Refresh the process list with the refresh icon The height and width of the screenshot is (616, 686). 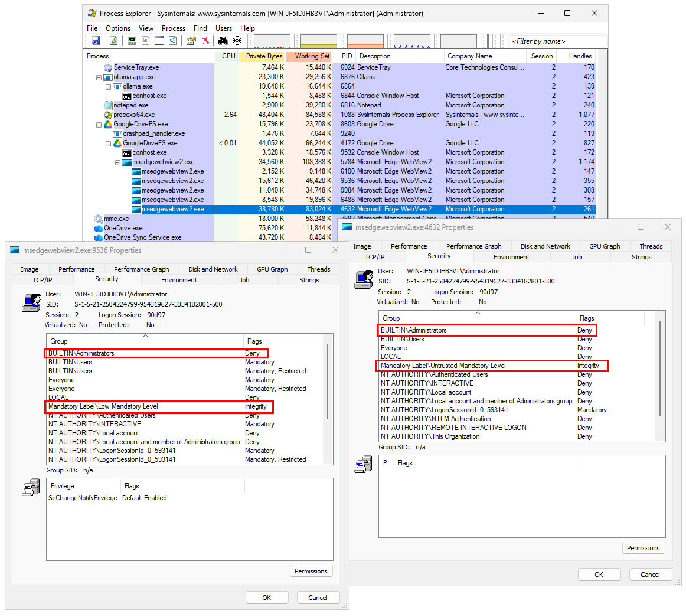tap(114, 41)
